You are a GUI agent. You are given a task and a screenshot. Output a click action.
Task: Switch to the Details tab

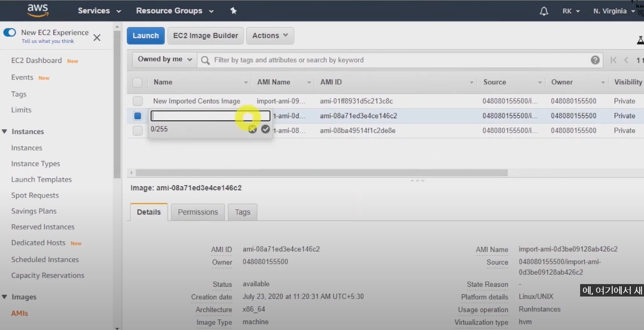pyautogui.click(x=149, y=212)
